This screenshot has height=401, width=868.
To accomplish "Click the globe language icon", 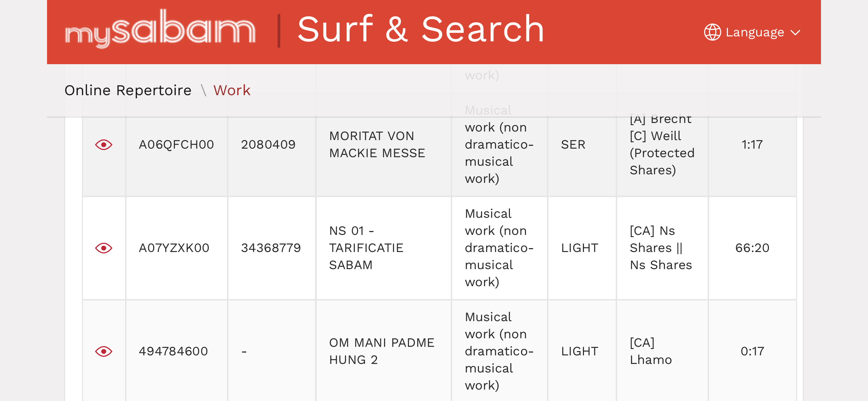I will click(x=712, y=32).
